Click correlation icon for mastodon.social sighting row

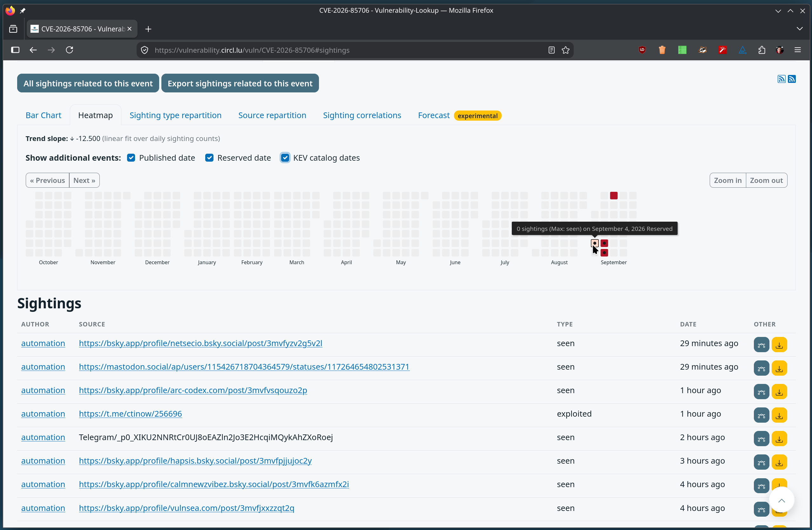[x=761, y=368]
